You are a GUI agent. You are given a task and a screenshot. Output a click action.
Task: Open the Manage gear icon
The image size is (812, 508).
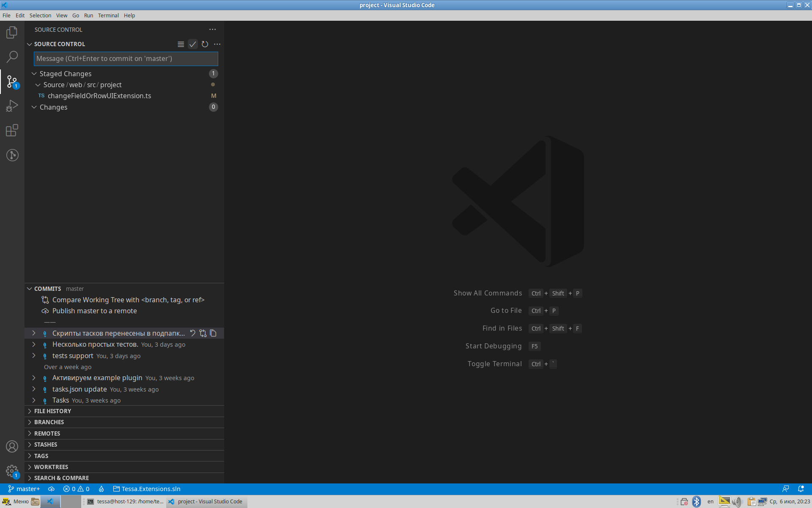(12, 471)
